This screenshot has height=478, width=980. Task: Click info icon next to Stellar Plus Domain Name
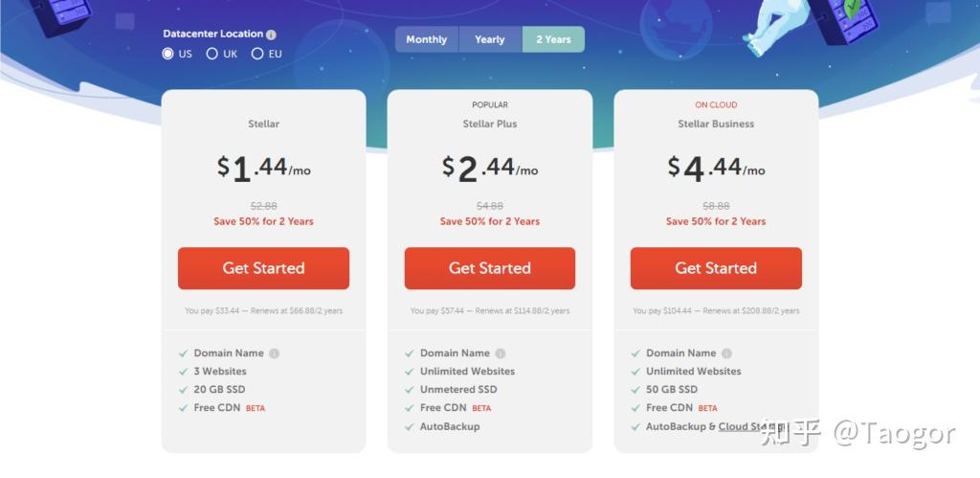pyautogui.click(x=501, y=353)
